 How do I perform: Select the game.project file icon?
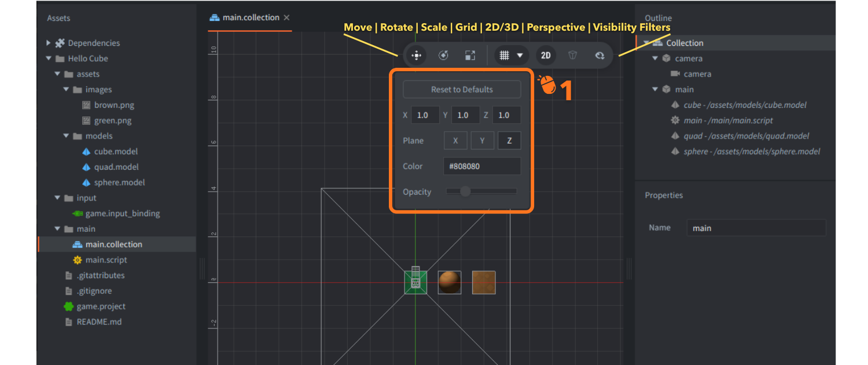pos(68,306)
